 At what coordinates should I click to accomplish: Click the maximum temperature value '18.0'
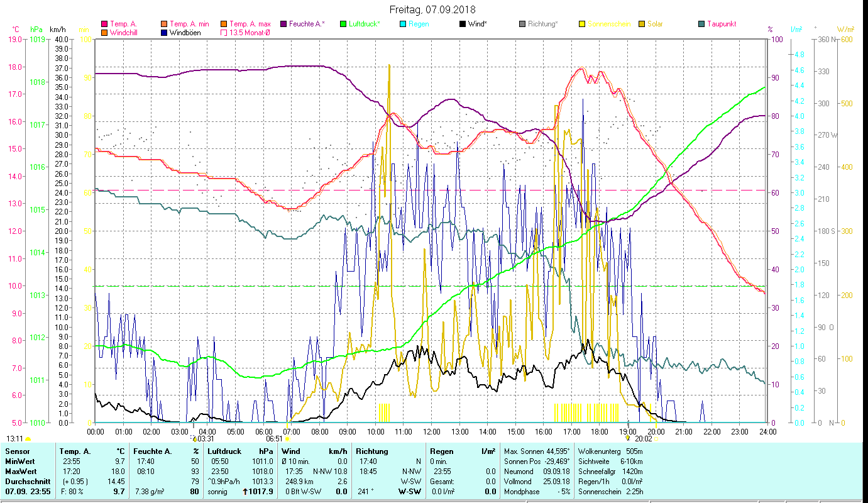pos(118,472)
